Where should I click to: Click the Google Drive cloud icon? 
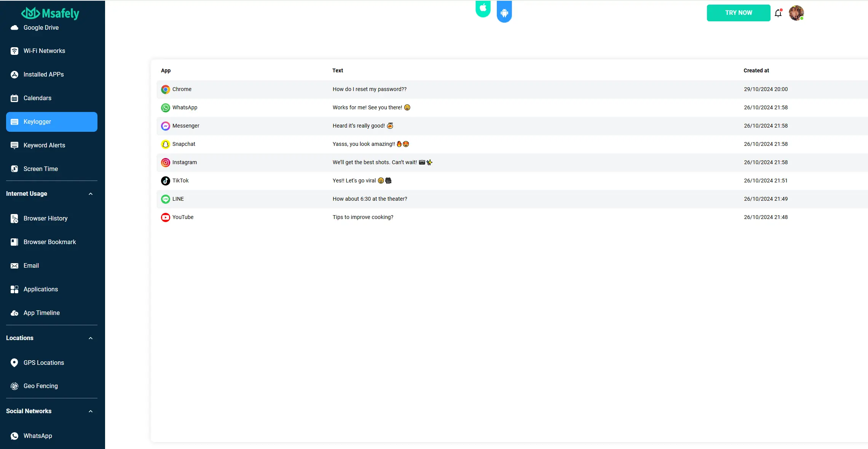pos(14,27)
